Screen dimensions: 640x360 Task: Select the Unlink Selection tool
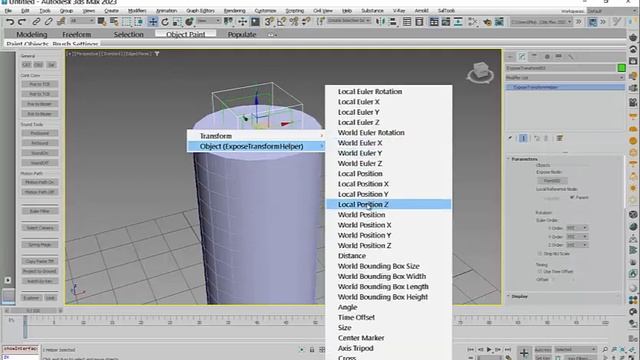pyautogui.click(x=49, y=22)
